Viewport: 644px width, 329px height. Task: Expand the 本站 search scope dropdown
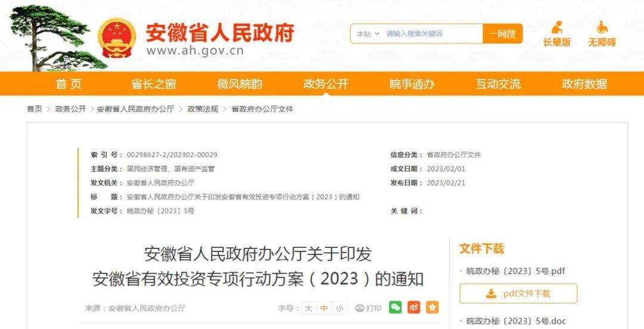[367, 34]
